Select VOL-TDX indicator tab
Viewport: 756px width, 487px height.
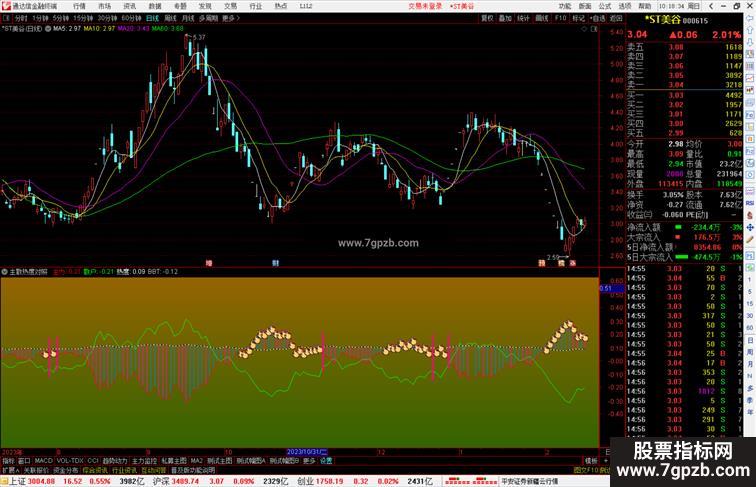tap(70, 461)
